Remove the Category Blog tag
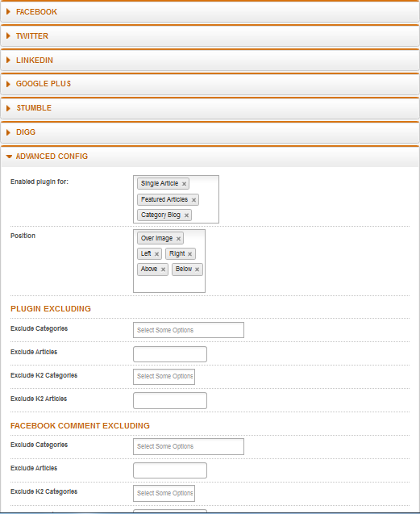420x514 pixels. 186,215
